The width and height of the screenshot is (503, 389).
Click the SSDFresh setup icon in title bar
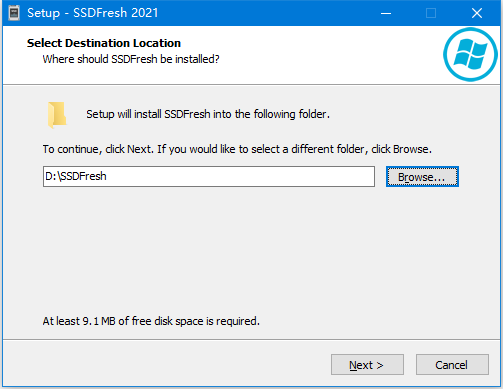click(x=14, y=13)
